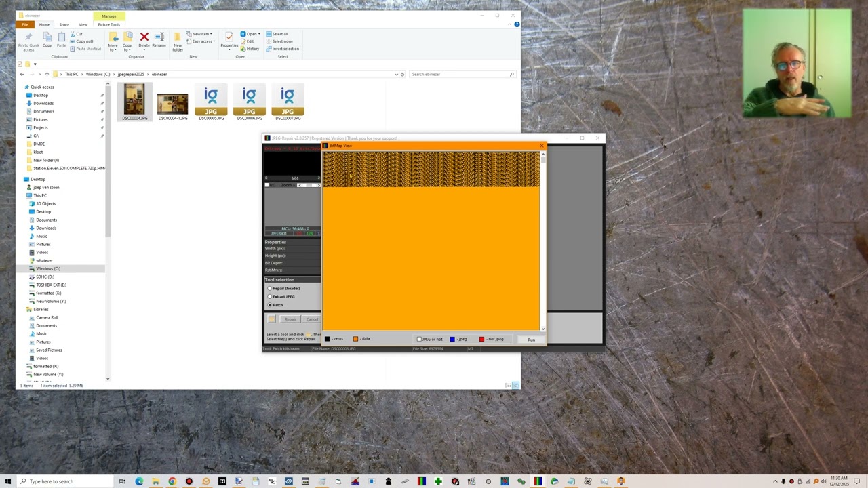
Task: Click the orange data color swatch
Action: tap(355, 339)
